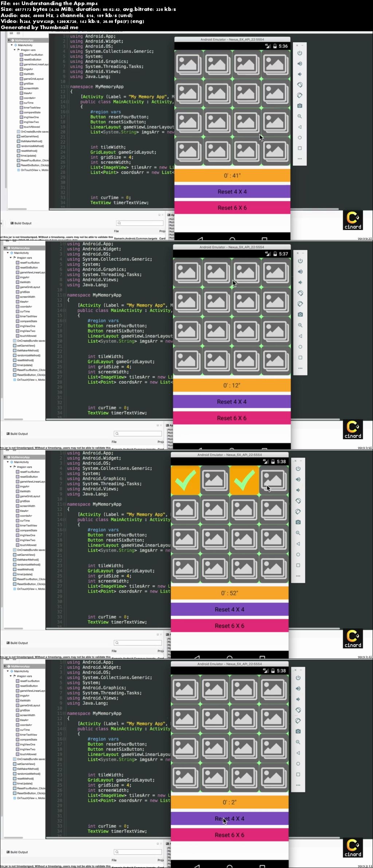
Task: Collapse MyMemoryApp tree node in 0':52" frame
Action: [5, 457]
